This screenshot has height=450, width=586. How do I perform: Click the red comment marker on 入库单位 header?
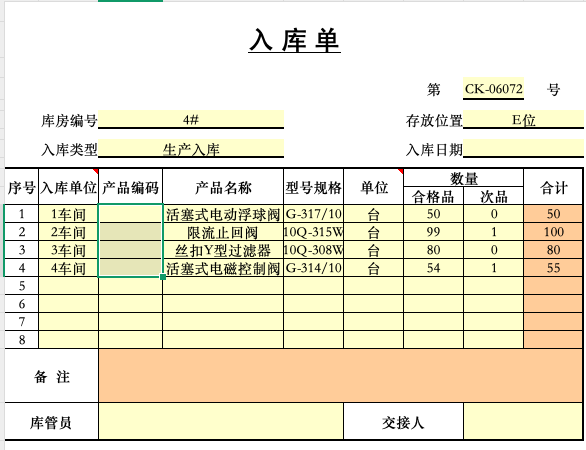point(96,171)
